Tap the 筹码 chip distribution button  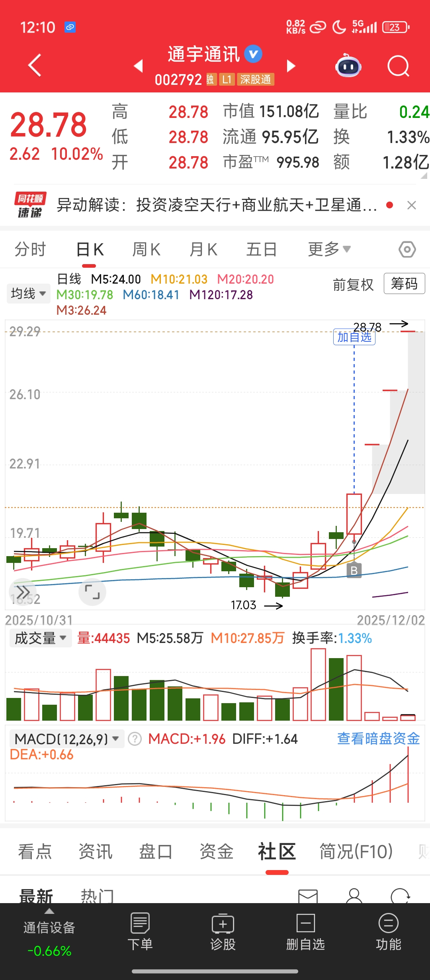click(404, 284)
